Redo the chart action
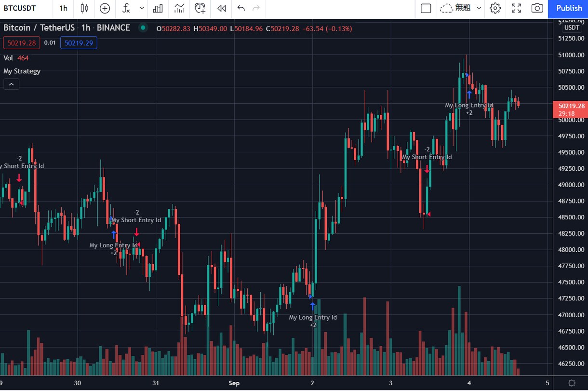The height and width of the screenshot is (392, 588). coord(256,8)
